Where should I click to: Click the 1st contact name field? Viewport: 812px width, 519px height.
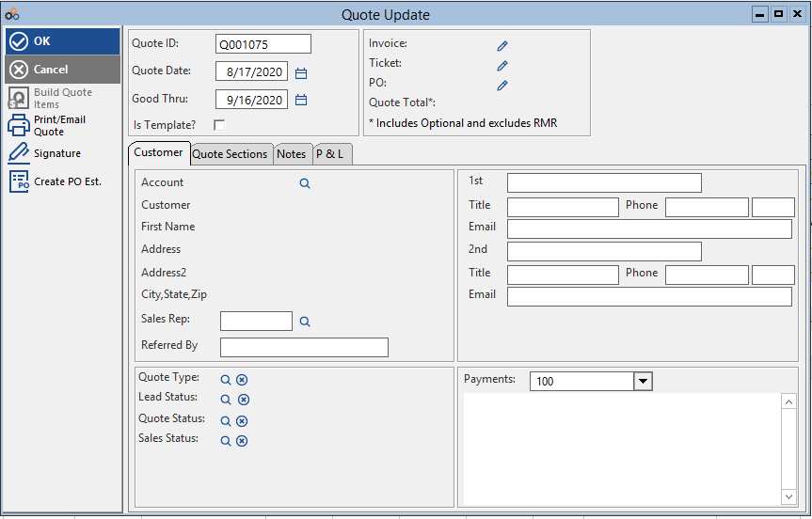tap(604, 182)
